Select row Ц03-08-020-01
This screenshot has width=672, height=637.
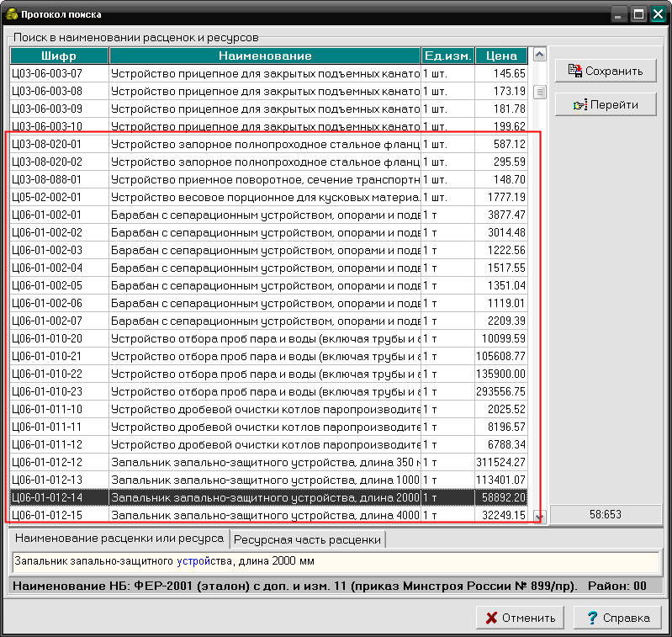pos(268,145)
